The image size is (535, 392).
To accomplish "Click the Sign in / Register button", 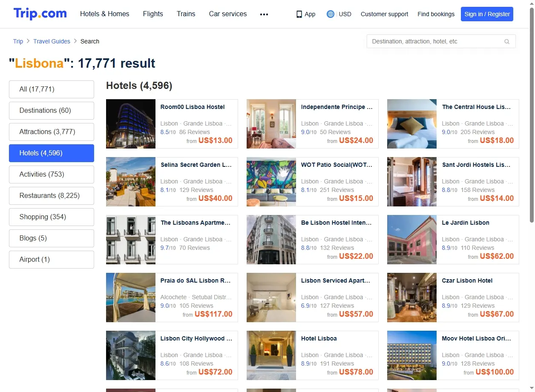I will (x=487, y=14).
